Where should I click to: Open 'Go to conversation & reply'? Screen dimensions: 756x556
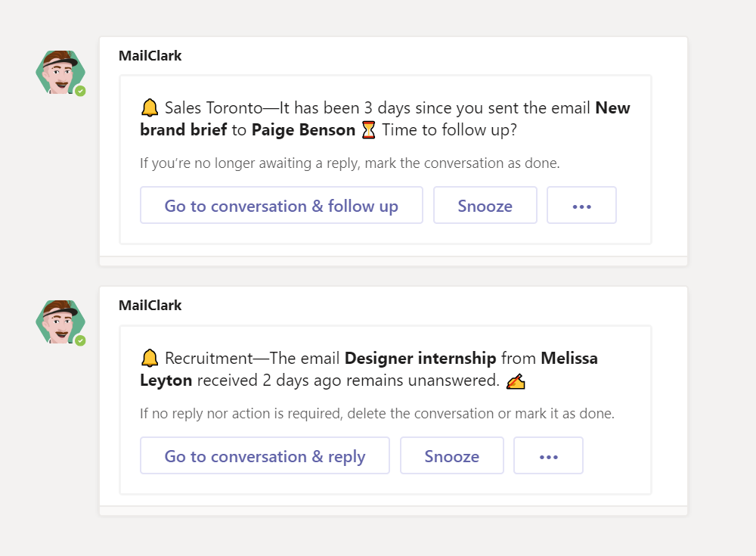[x=265, y=455]
